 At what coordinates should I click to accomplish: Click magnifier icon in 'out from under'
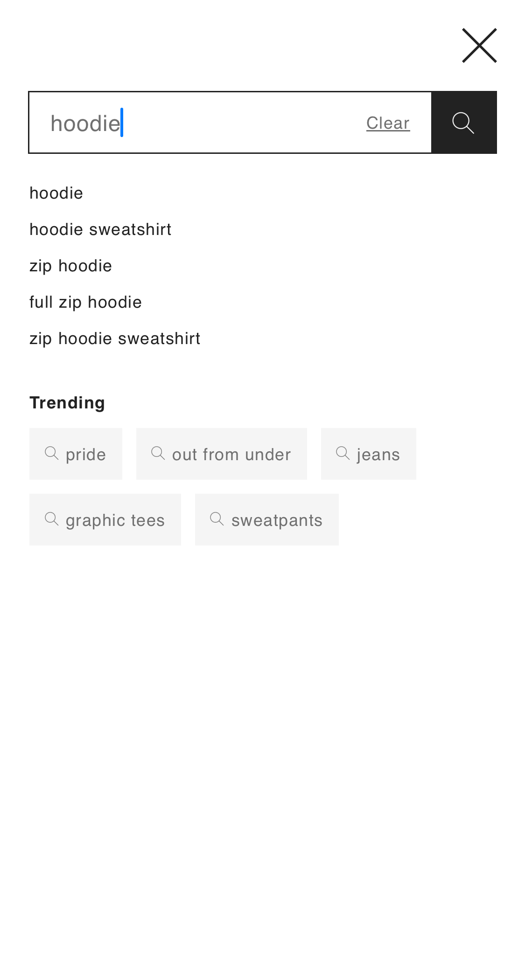[158, 453]
